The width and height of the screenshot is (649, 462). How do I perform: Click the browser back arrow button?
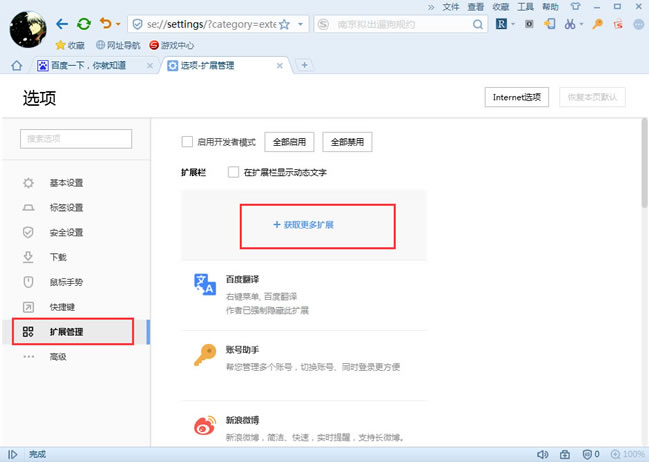point(63,23)
